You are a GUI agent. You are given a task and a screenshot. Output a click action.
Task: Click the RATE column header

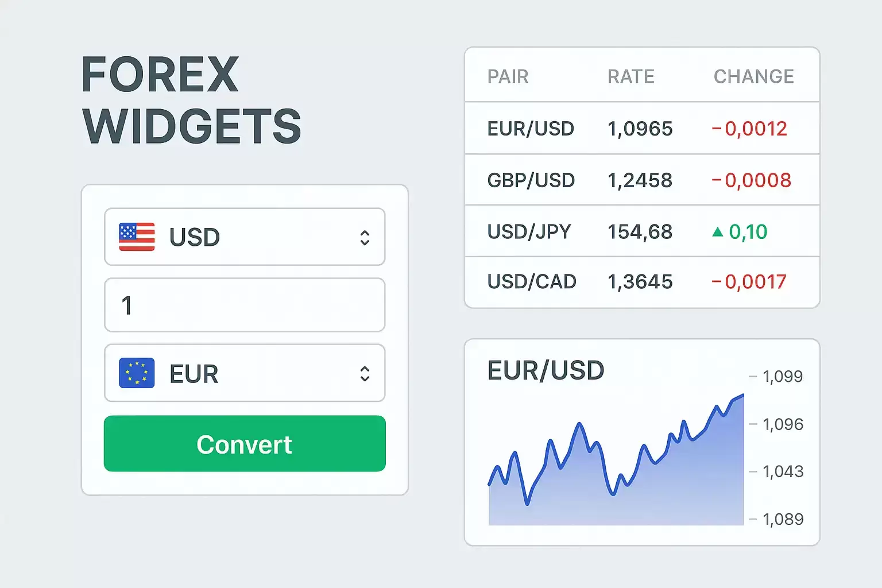(x=631, y=76)
